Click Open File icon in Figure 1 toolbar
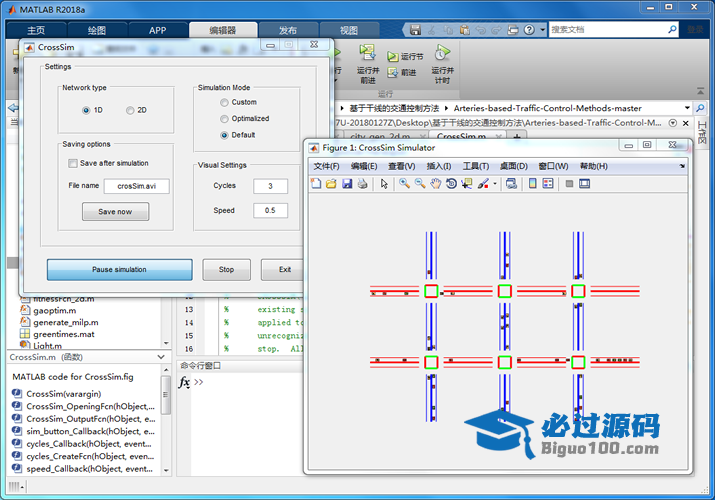Image resolution: width=715 pixels, height=500 pixels. point(331,184)
